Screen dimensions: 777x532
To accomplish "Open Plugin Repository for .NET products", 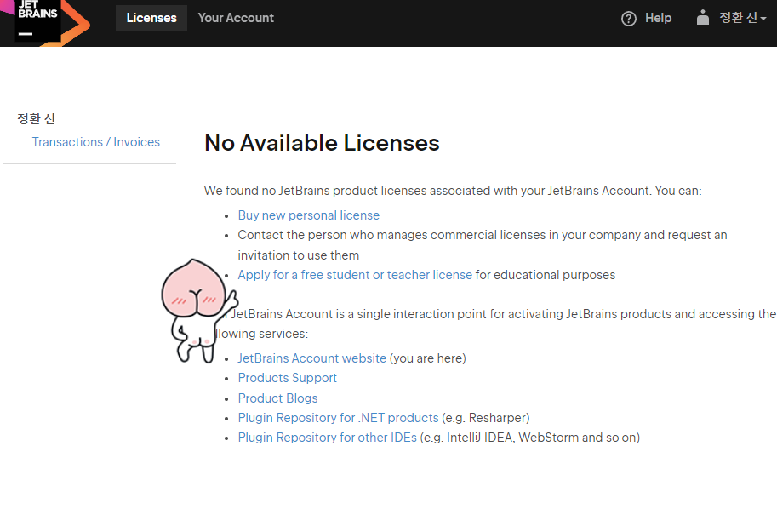I will point(339,417).
